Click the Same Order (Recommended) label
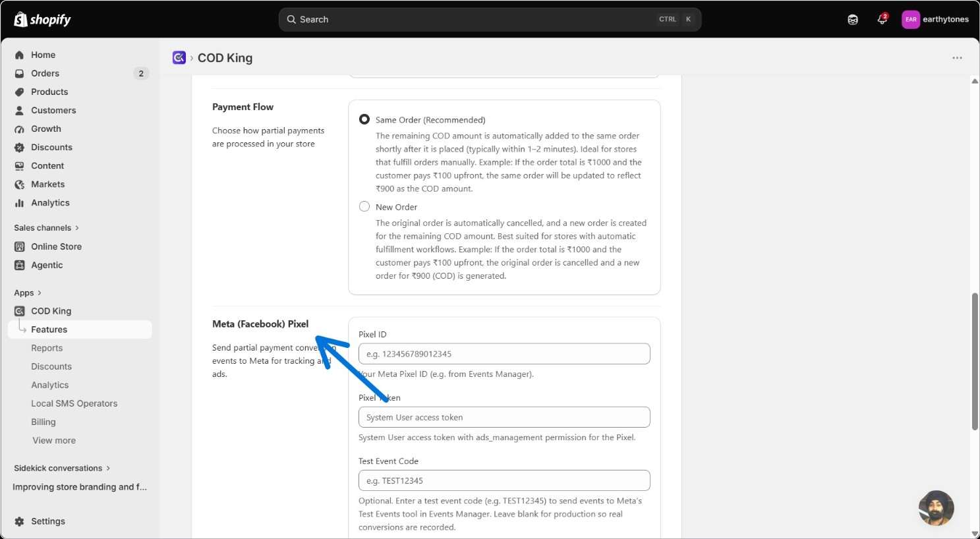The height and width of the screenshot is (539, 980). pyautogui.click(x=430, y=120)
